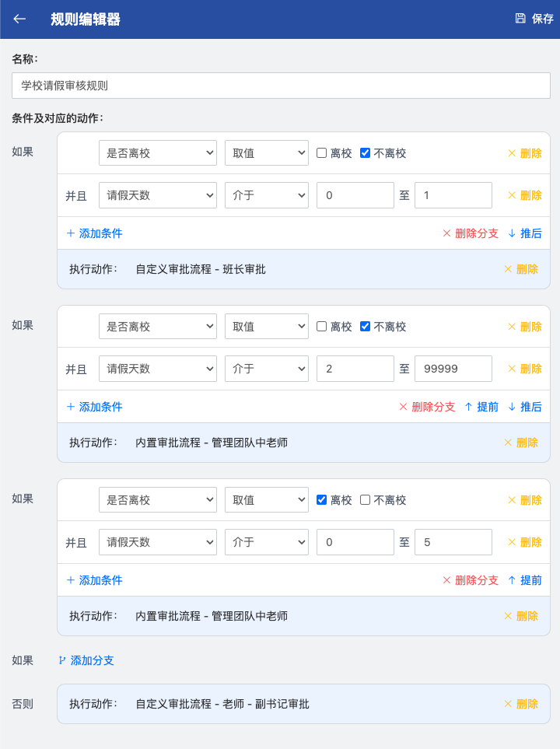Open the 取值 dropdown in the third branch
The image size is (560, 749).
coord(267,500)
